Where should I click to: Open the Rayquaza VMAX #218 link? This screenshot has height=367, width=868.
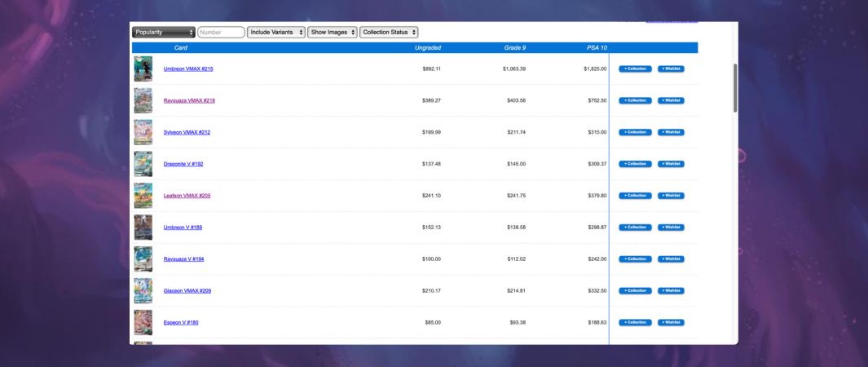coord(189,101)
